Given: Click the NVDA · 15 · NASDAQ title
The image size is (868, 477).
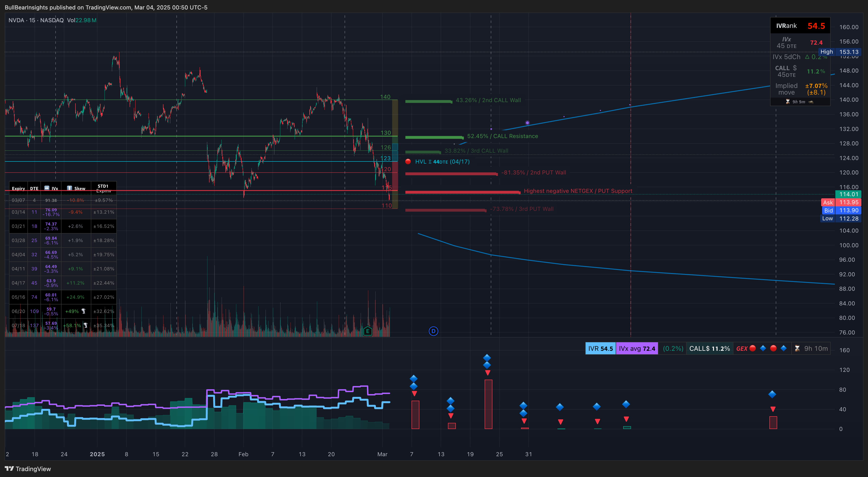Looking at the screenshot, I should [x=36, y=20].
